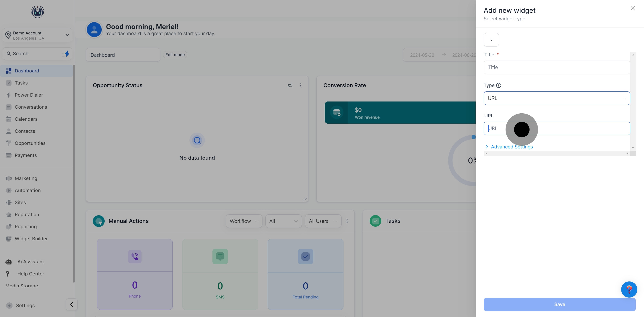Click the Save button
Viewport: 644px width, 317px height.
tap(559, 304)
